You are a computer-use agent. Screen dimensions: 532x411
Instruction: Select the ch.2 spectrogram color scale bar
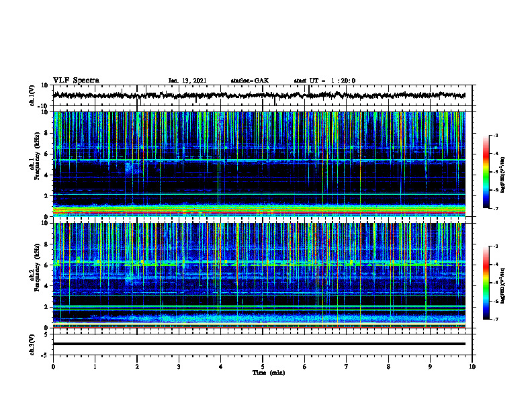(486, 283)
